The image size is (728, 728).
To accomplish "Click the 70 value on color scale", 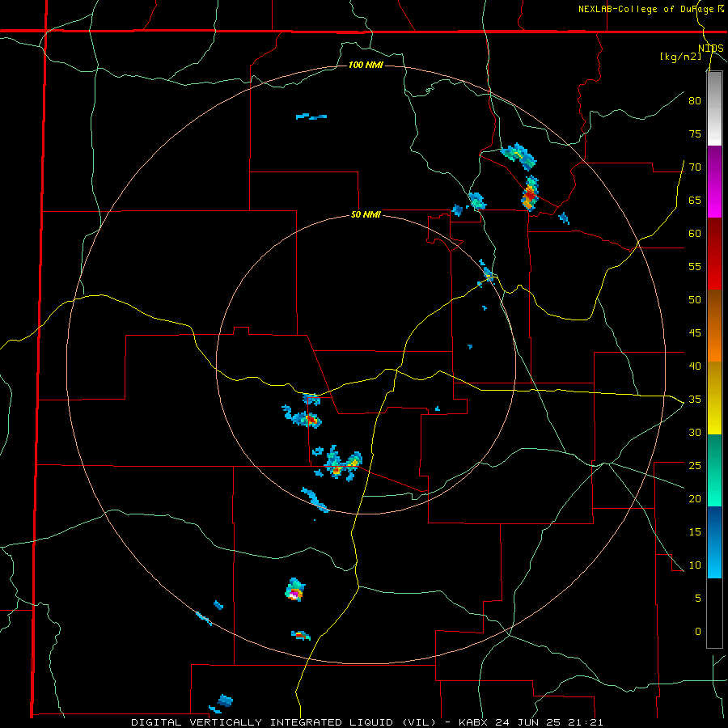I will [695, 167].
